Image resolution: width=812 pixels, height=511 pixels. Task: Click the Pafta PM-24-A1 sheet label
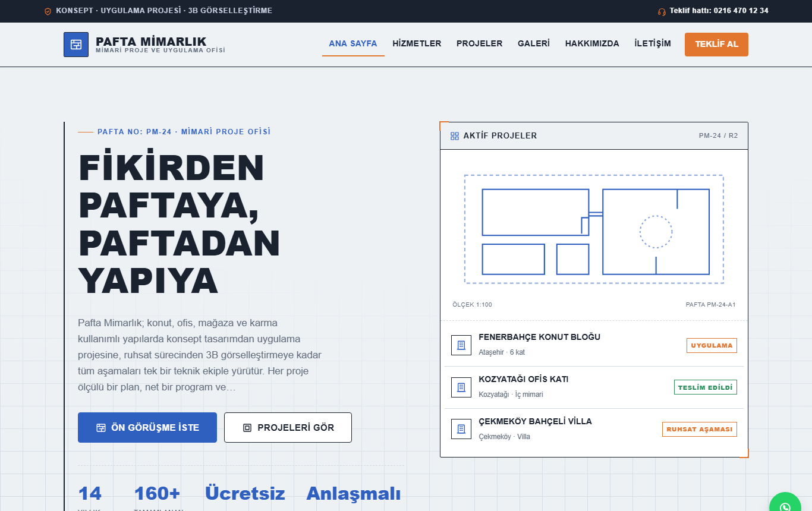(x=711, y=305)
